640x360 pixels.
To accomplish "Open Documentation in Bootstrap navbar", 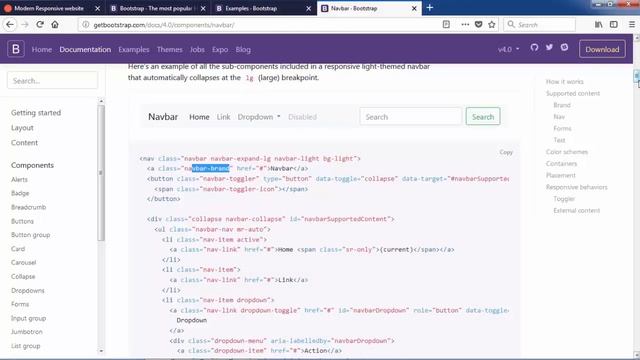I will click(85, 49).
